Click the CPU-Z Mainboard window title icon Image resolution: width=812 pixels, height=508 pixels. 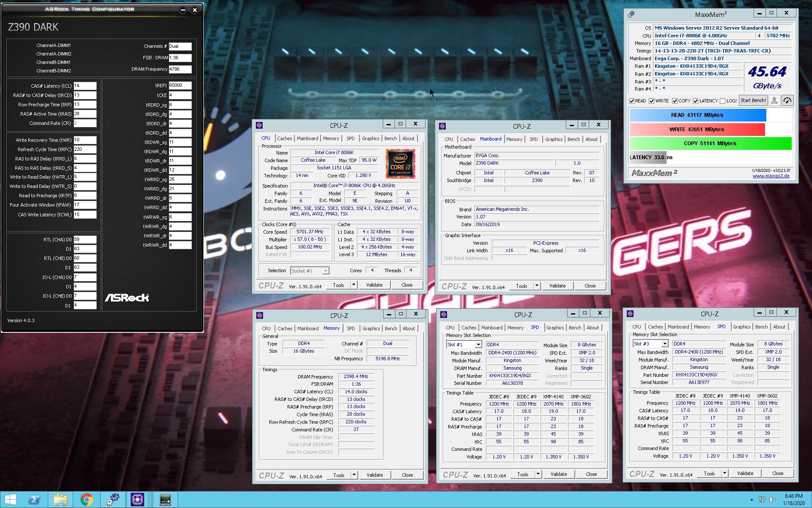tap(442, 126)
